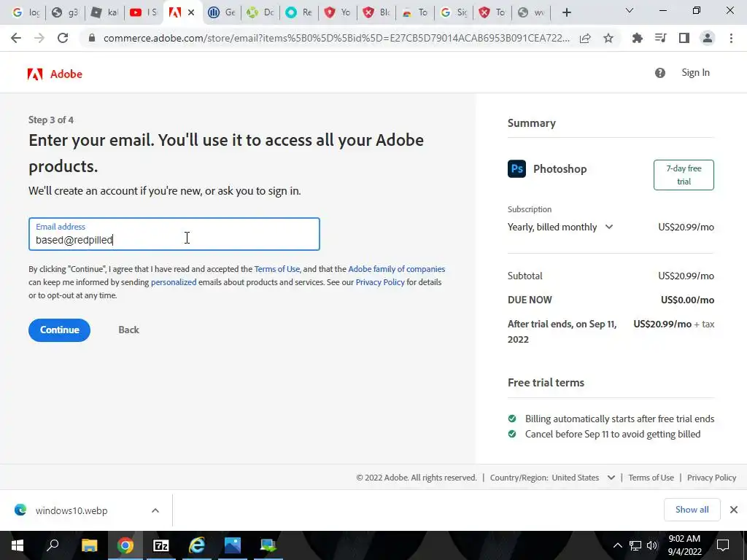Image resolution: width=747 pixels, height=560 pixels.
Task: Open the Terms of Use link in agreement
Action: [276, 269]
